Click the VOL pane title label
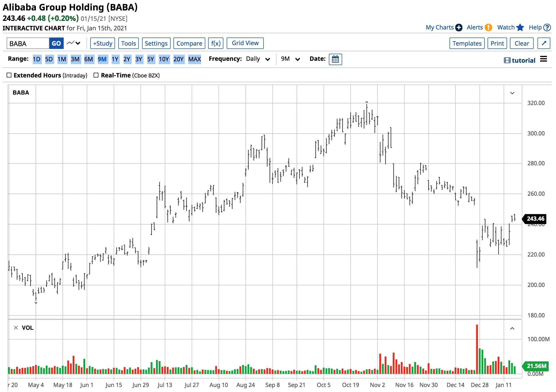556x392 pixels. (x=28, y=328)
